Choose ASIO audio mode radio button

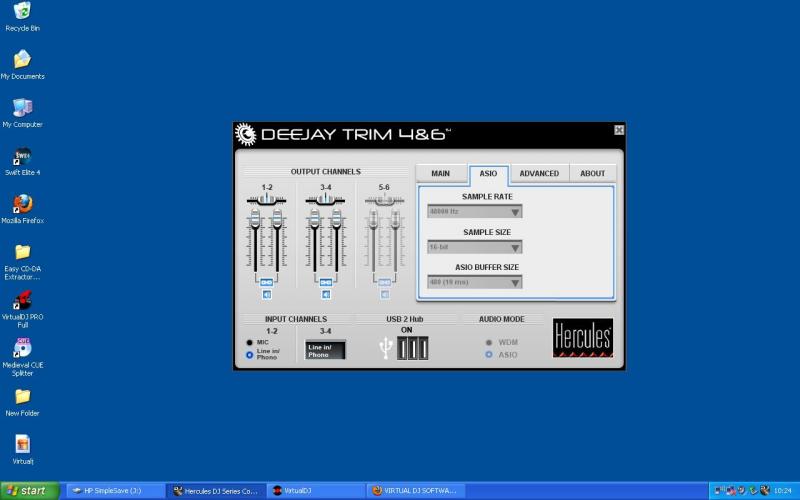[488, 354]
